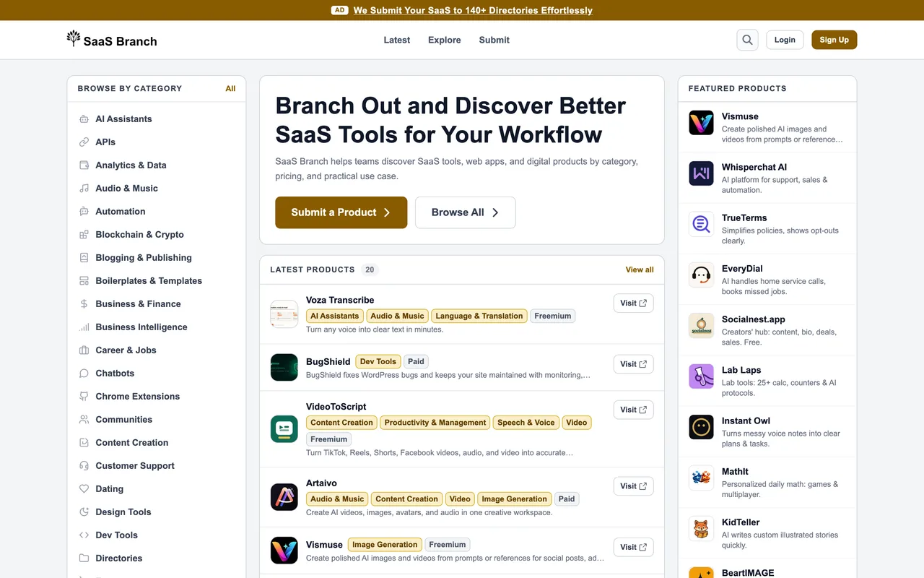
Task: Click the Audio & Music note icon
Action: pos(84,189)
